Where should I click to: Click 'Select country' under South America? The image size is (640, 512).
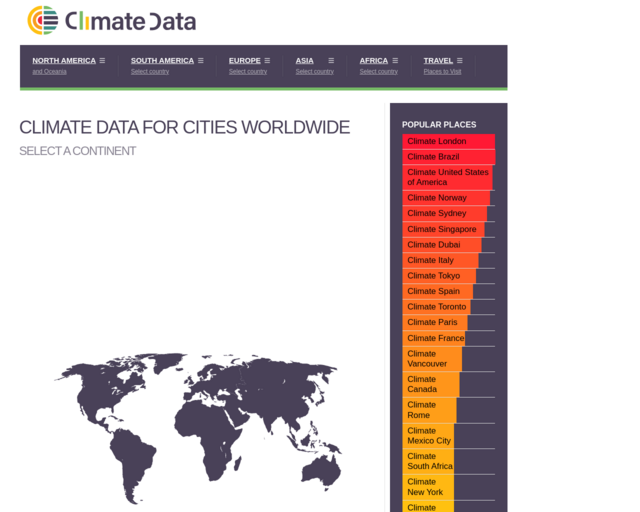[150, 71]
